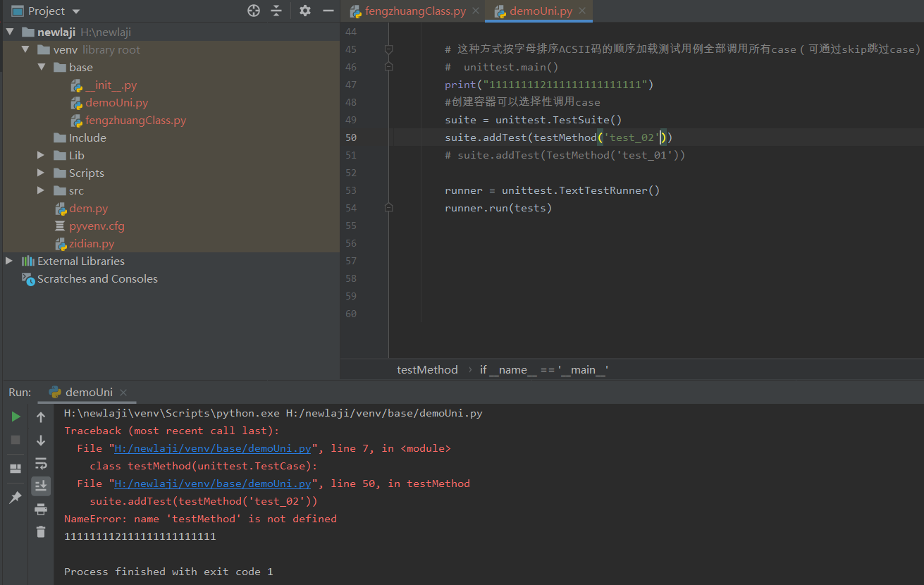Collapse the base folder

[42, 67]
